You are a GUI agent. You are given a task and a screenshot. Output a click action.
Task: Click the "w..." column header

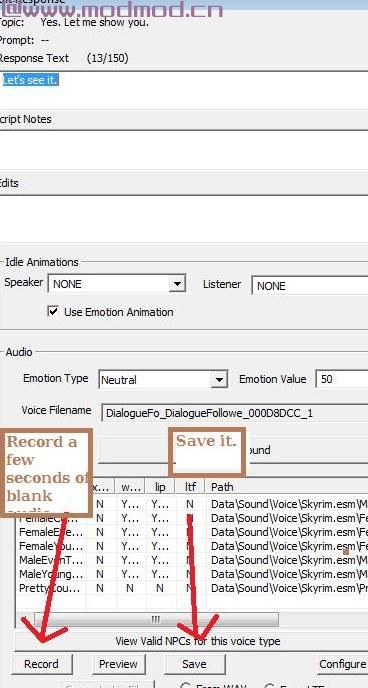[131, 487]
